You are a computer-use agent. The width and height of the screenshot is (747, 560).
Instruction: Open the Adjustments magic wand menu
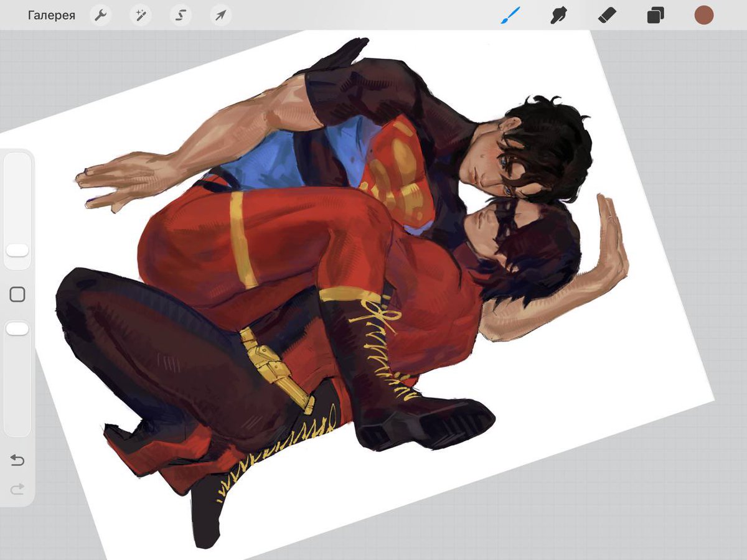[140, 16]
